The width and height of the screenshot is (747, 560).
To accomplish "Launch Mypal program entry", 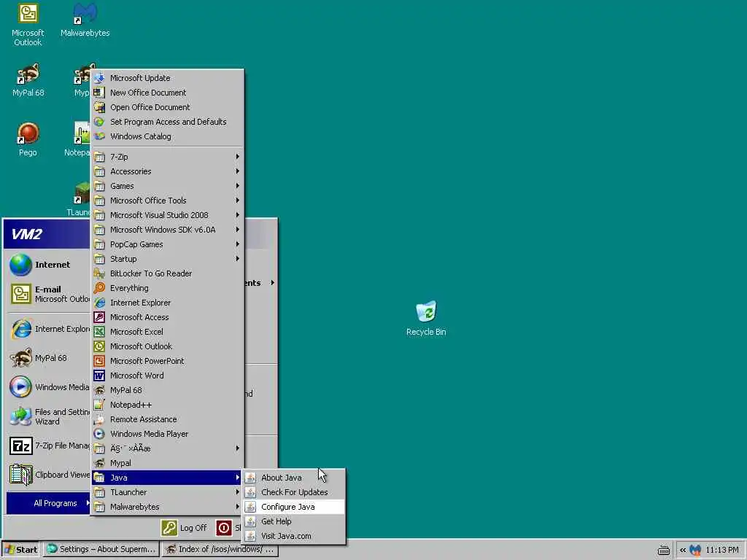I will point(167,463).
